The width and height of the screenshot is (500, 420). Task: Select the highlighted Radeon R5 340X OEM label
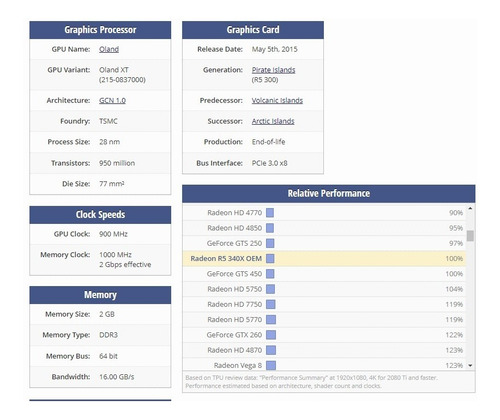click(x=226, y=259)
